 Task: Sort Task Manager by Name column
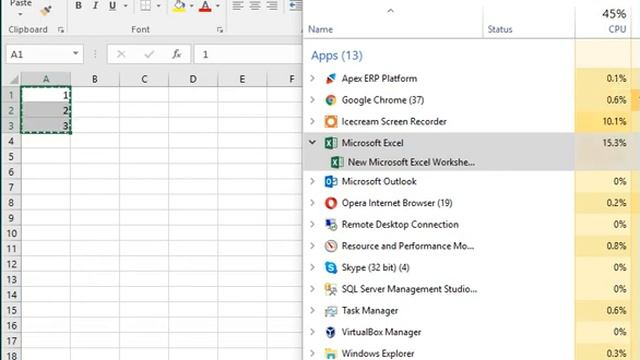(320, 29)
